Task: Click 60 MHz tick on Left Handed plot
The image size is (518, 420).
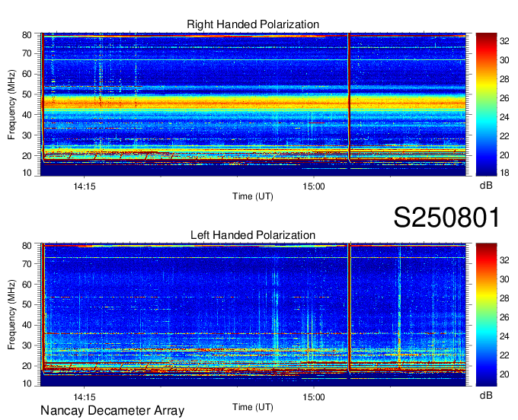Action: pyautogui.click(x=27, y=285)
